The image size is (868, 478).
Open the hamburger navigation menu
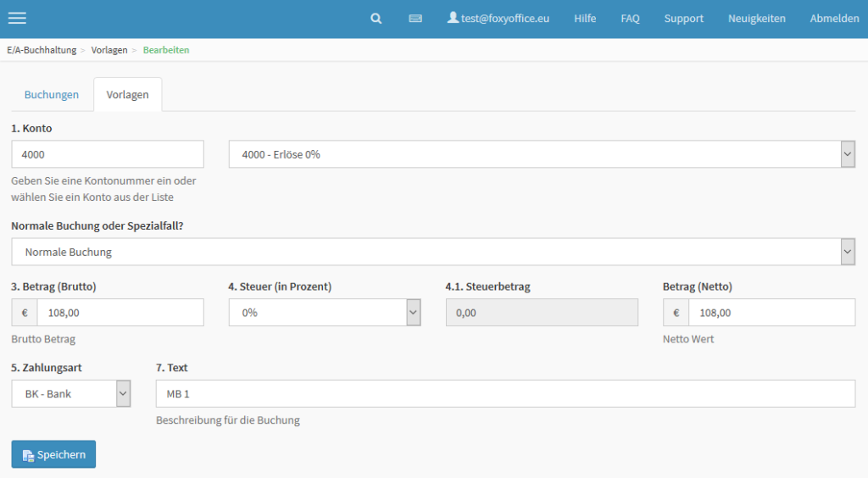tap(17, 19)
